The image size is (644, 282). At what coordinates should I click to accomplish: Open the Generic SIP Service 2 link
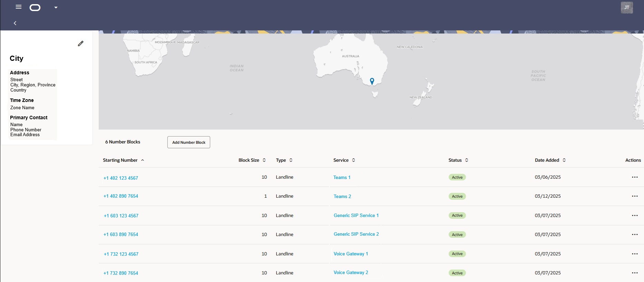356,234
